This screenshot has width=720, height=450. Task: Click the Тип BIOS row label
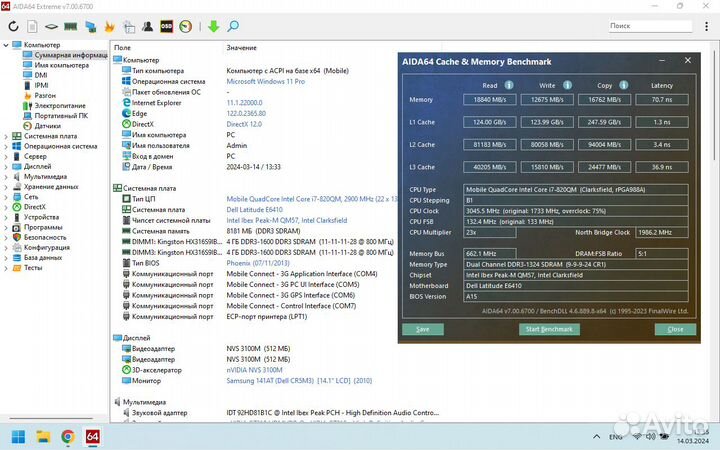(x=146, y=263)
